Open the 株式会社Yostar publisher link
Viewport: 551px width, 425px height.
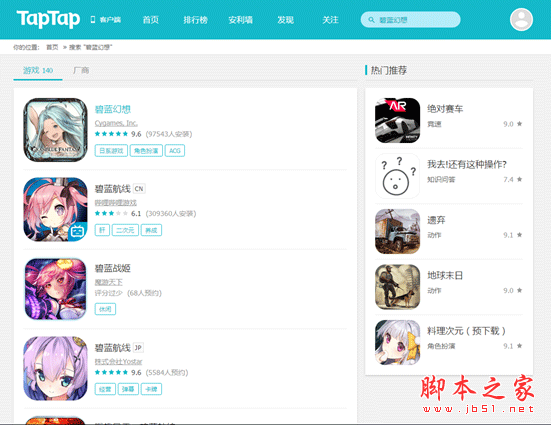[118, 361]
